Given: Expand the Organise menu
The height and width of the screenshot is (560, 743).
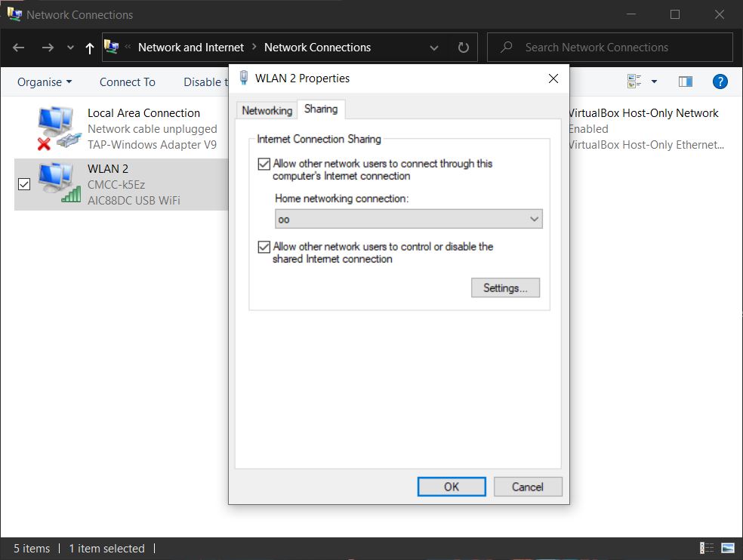Looking at the screenshot, I should pos(45,82).
